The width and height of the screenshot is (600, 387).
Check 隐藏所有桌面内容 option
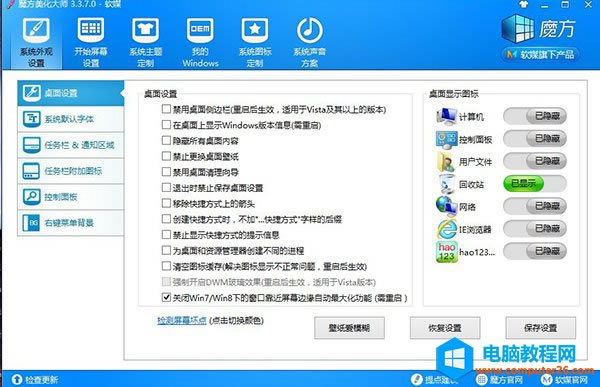coord(166,140)
